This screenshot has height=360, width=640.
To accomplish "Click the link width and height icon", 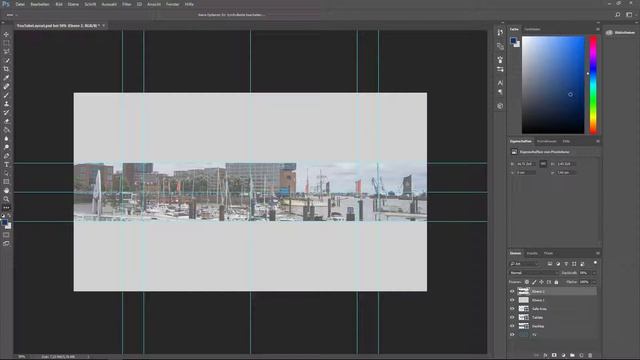I will (x=543, y=164).
